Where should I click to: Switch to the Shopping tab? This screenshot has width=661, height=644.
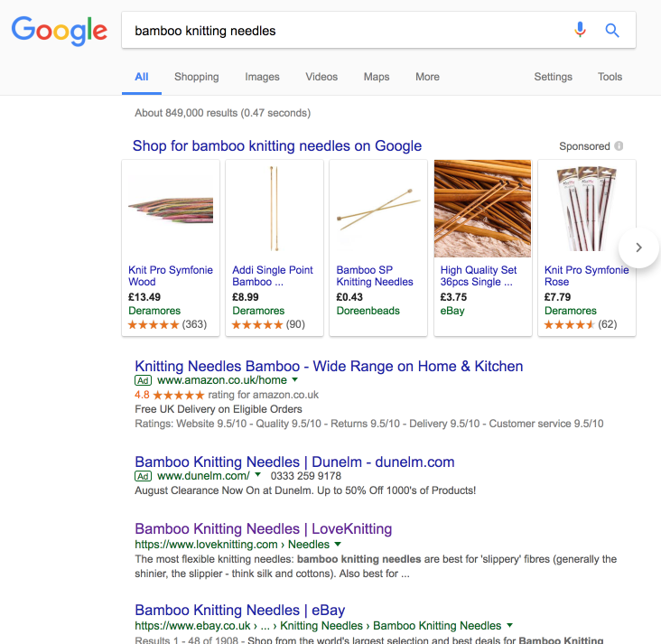[x=197, y=77]
